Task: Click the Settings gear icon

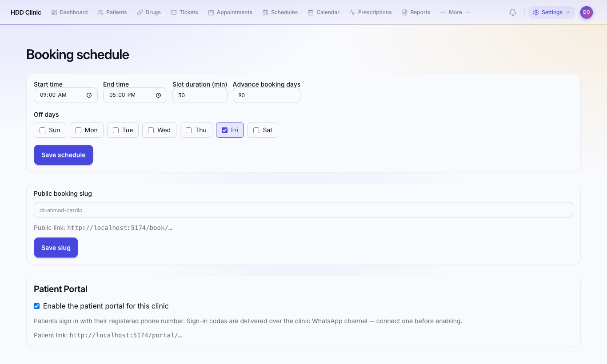Action: point(536,12)
